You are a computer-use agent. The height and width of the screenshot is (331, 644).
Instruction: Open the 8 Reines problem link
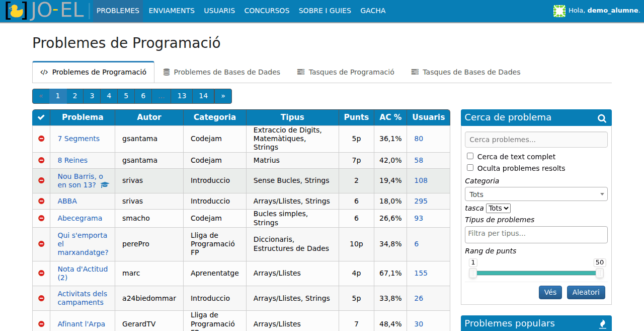point(72,160)
